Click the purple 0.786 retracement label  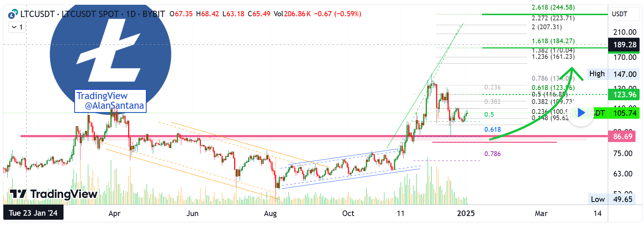[x=493, y=154]
